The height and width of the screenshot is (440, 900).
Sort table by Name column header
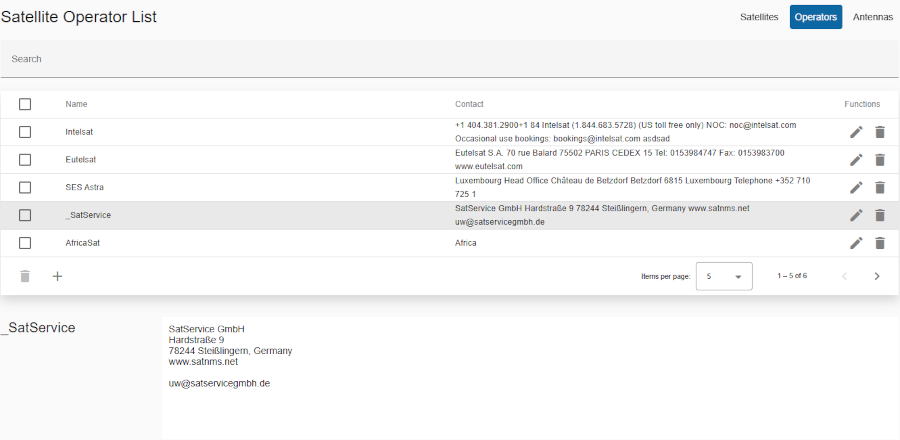point(76,104)
